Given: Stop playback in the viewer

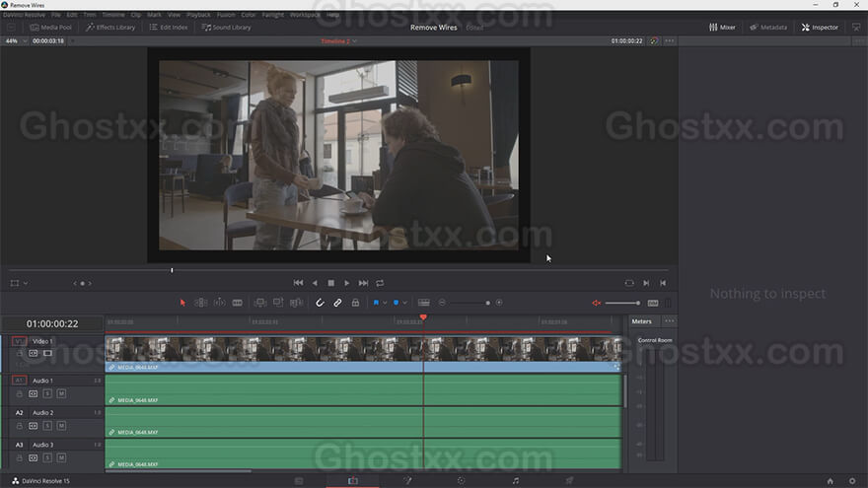Looking at the screenshot, I should (331, 283).
